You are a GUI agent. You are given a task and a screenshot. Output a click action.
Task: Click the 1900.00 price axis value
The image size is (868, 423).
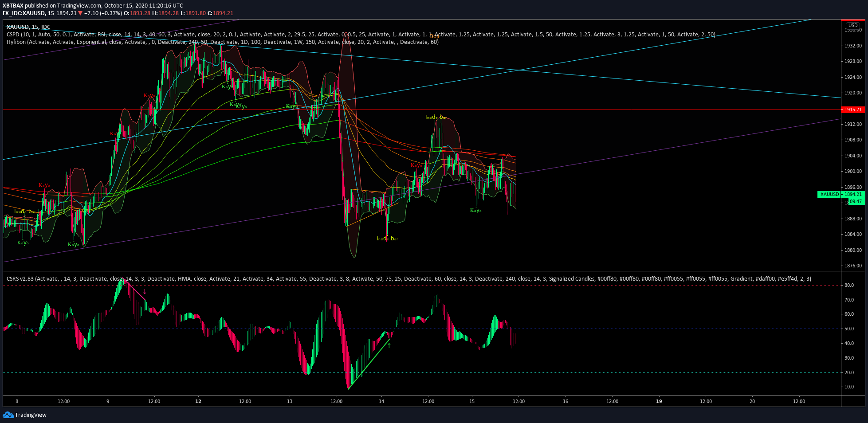point(853,171)
